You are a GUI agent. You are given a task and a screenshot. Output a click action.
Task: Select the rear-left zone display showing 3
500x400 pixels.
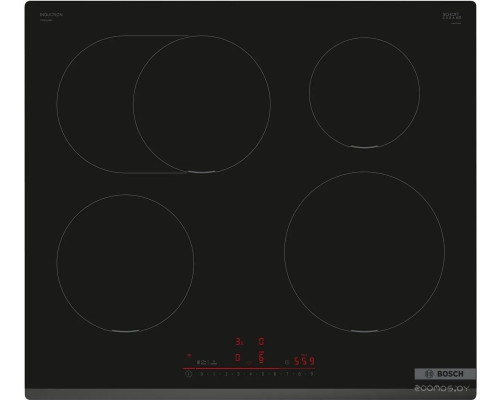239,342
